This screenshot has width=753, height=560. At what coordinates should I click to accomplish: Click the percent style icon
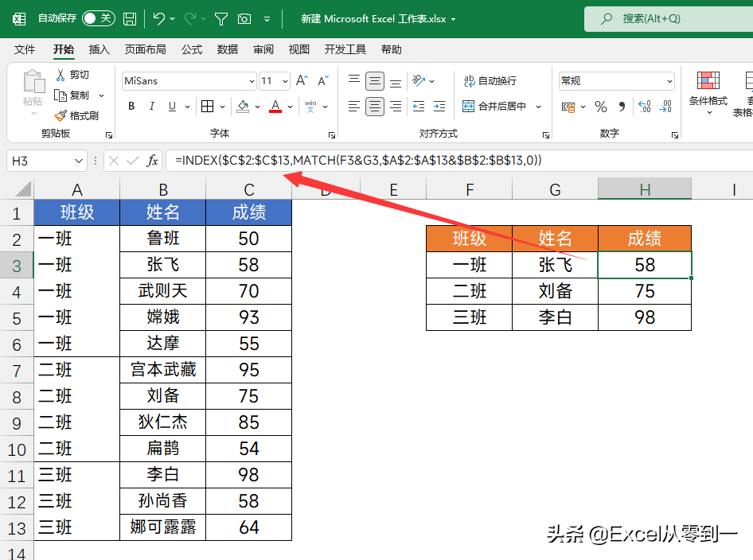pyautogui.click(x=601, y=107)
